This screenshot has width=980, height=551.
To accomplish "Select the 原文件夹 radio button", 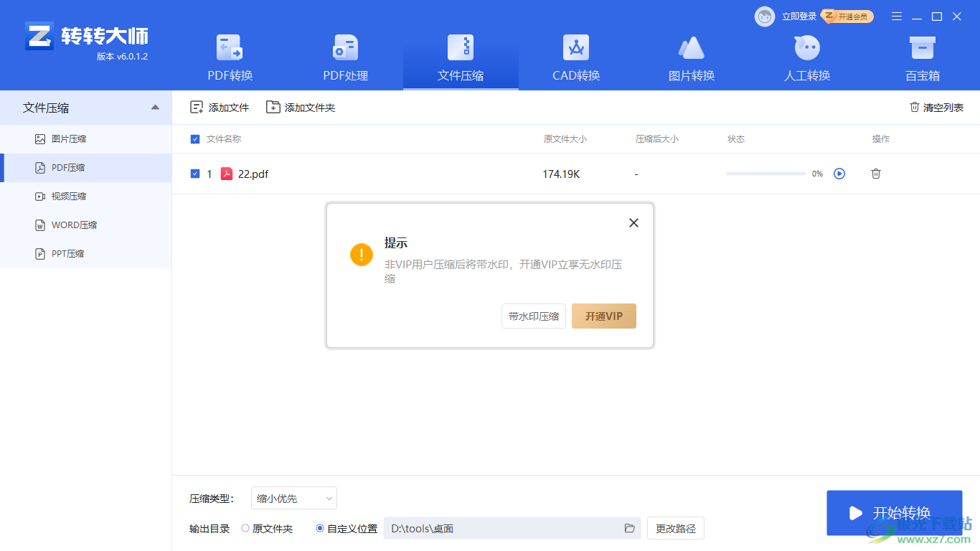I will (245, 529).
